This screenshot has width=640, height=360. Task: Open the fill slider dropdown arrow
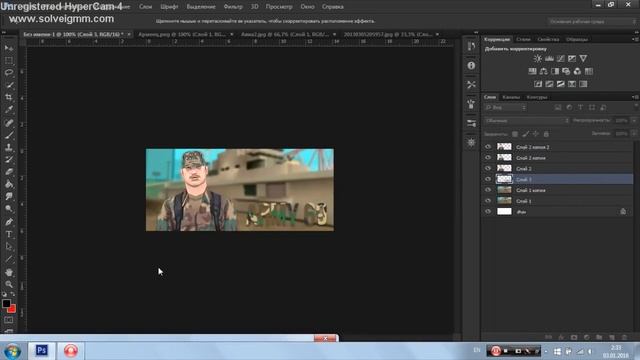(x=633, y=133)
